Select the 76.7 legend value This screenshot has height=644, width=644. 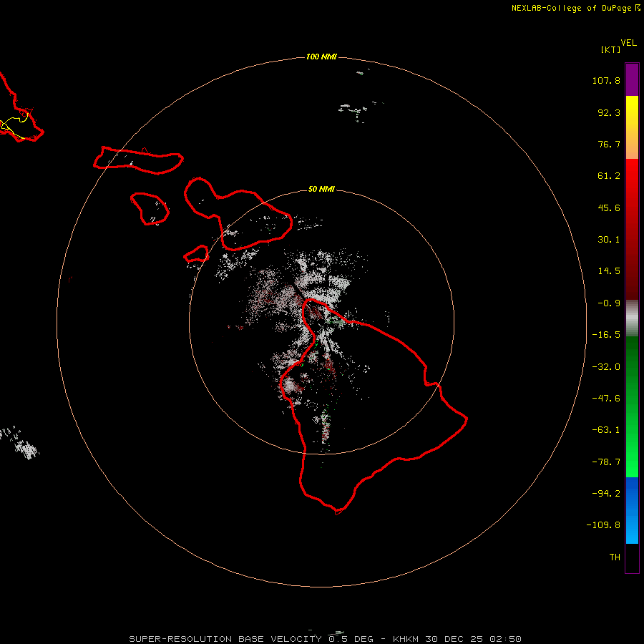[609, 144]
